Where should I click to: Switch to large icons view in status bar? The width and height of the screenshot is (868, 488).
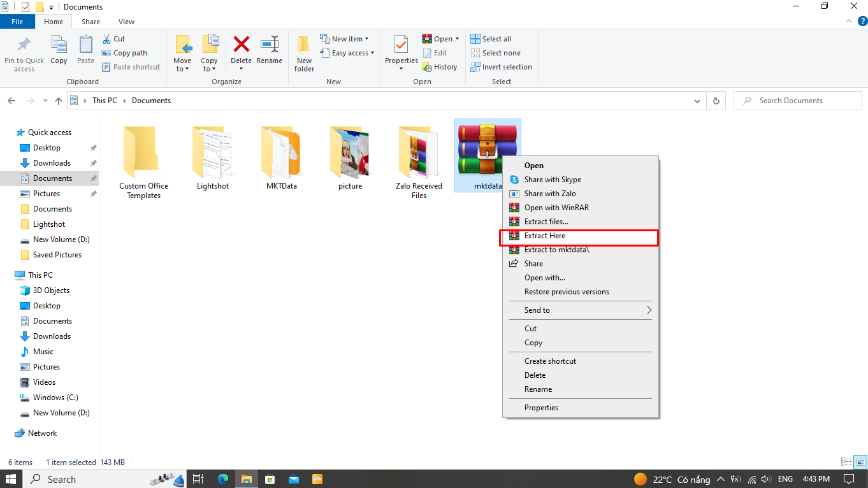pyautogui.click(x=860, y=462)
